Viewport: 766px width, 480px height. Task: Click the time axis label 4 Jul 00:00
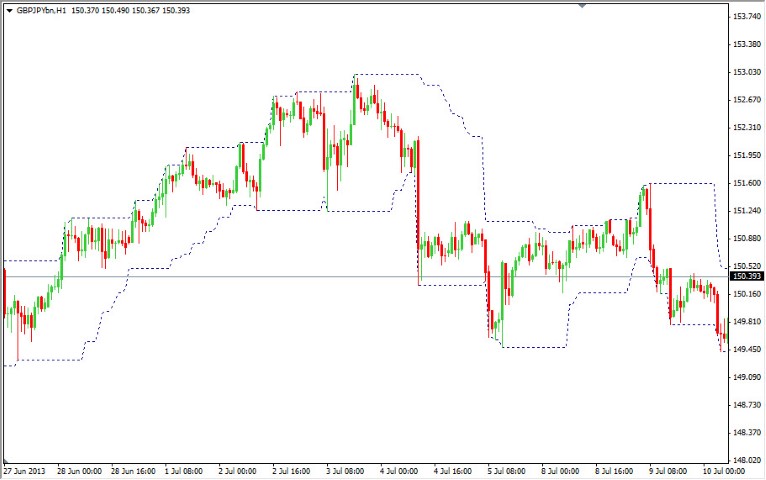(x=399, y=471)
